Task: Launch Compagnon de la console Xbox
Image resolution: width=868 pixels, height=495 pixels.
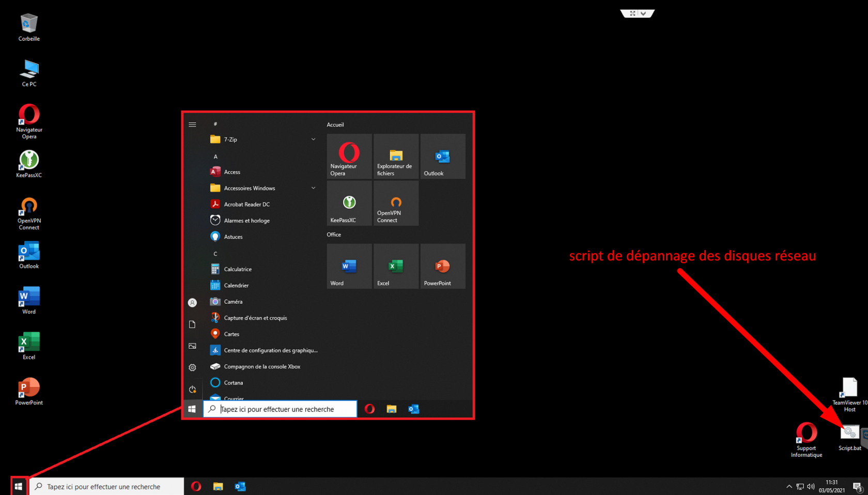Action: coord(262,366)
